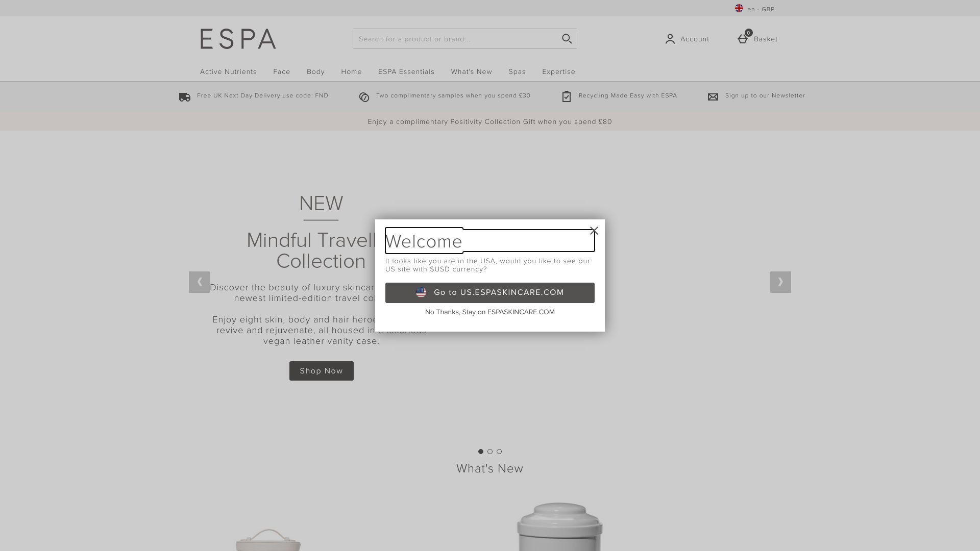Click the newsletter envelope icon

click(x=713, y=97)
